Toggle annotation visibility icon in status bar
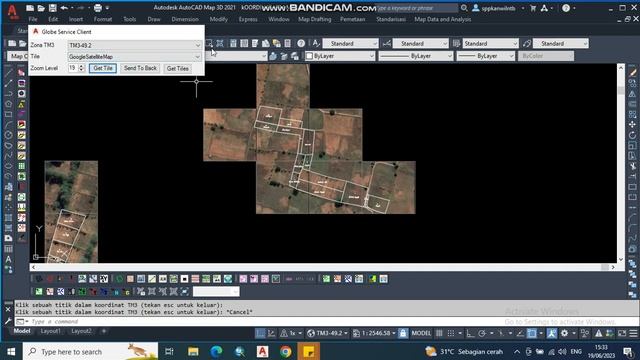 pyautogui.click(x=551, y=333)
